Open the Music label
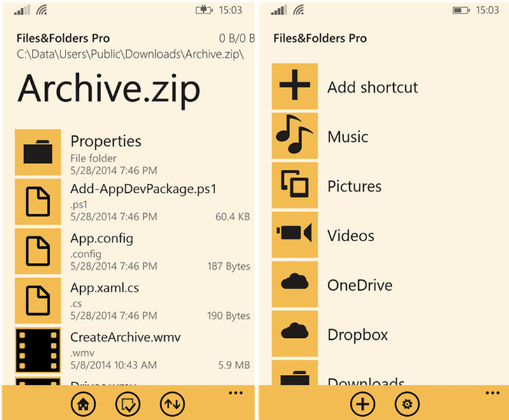This screenshot has height=420, width=509. [x=347, y=137]
